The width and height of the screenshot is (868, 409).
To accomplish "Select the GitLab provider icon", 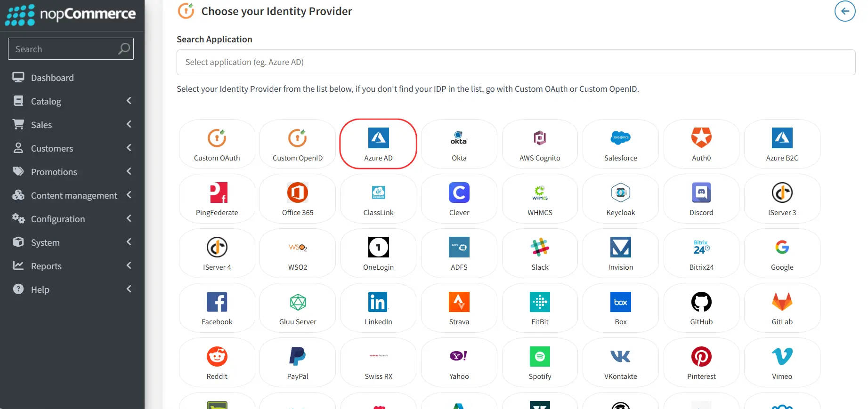I will point(782,302).
